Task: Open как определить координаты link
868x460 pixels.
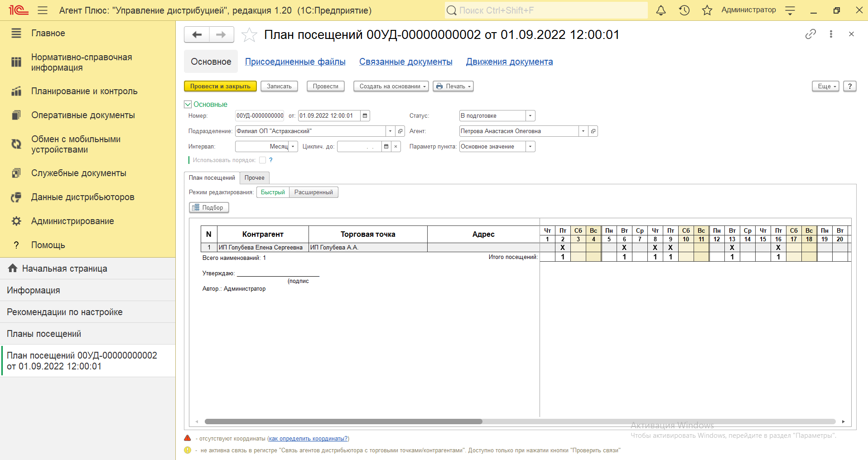Action: tap(309, 438)
